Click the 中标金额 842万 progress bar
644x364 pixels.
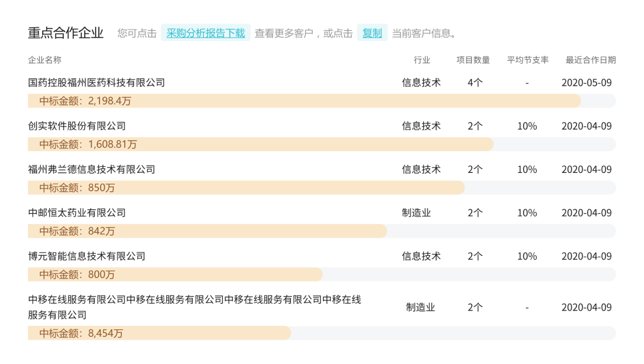(207, 231)
